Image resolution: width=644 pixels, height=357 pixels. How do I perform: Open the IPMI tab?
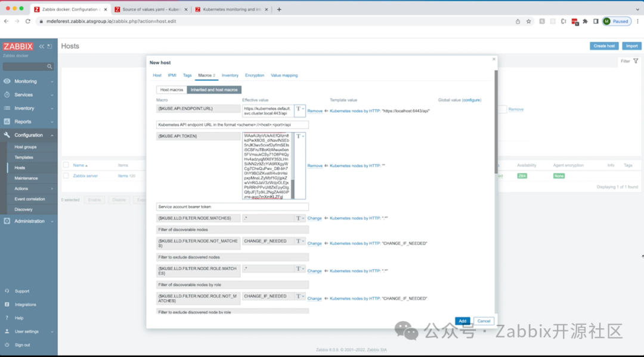pyautogui.click(x=172, y=75)
